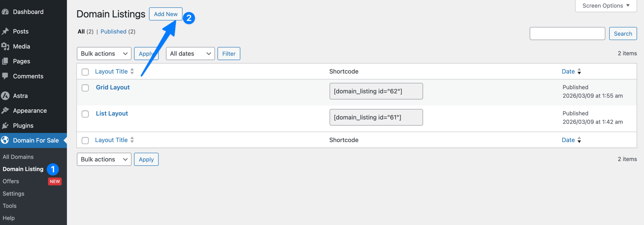This screenshot has width=644, height=225.
Task: Select the shortcode field with id 61
Action: 376,117
